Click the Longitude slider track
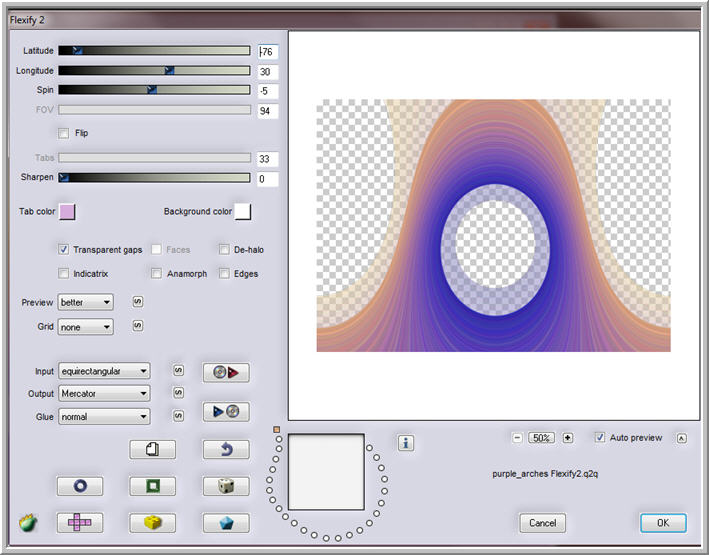 pyautogui.click(x=154, y=70)
